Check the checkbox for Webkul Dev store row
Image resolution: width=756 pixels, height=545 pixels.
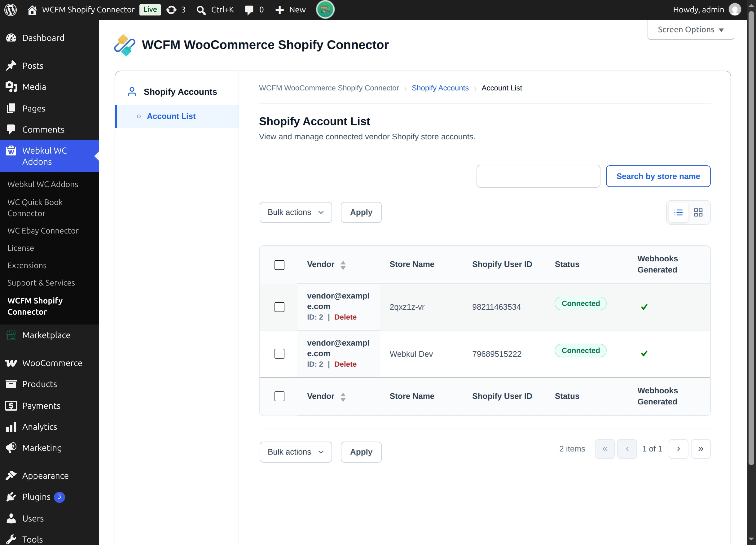279,353
